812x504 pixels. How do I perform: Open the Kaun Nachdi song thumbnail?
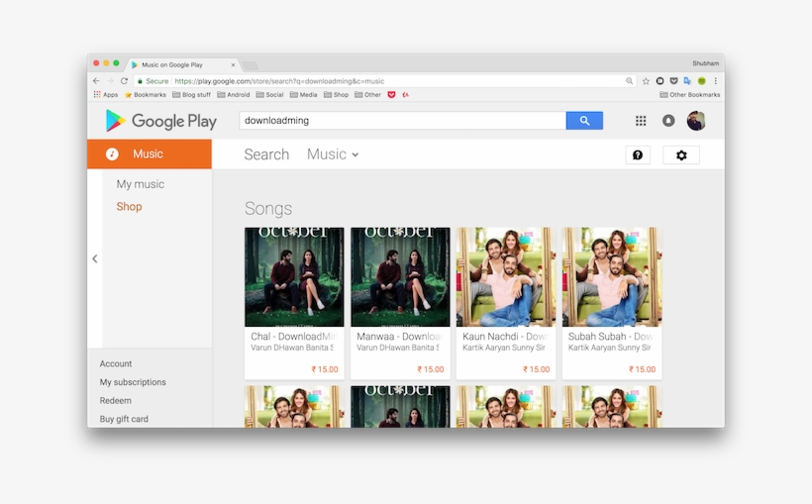click(x=506, y=277)
